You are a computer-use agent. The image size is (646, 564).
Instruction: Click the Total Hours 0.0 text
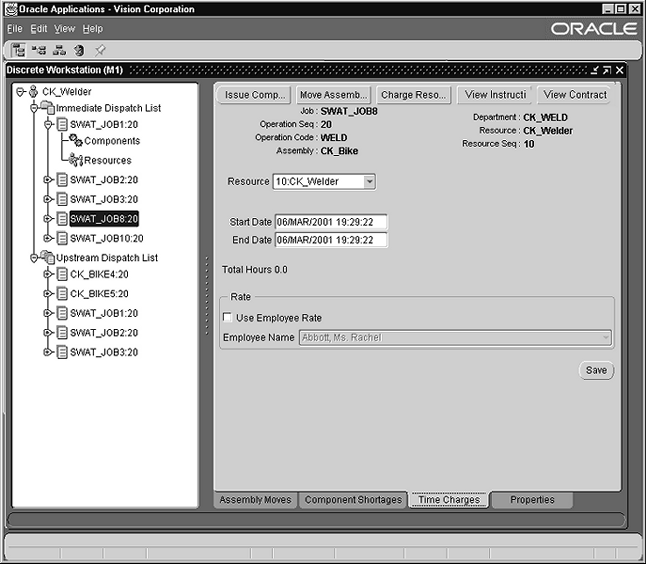point(255,269)
